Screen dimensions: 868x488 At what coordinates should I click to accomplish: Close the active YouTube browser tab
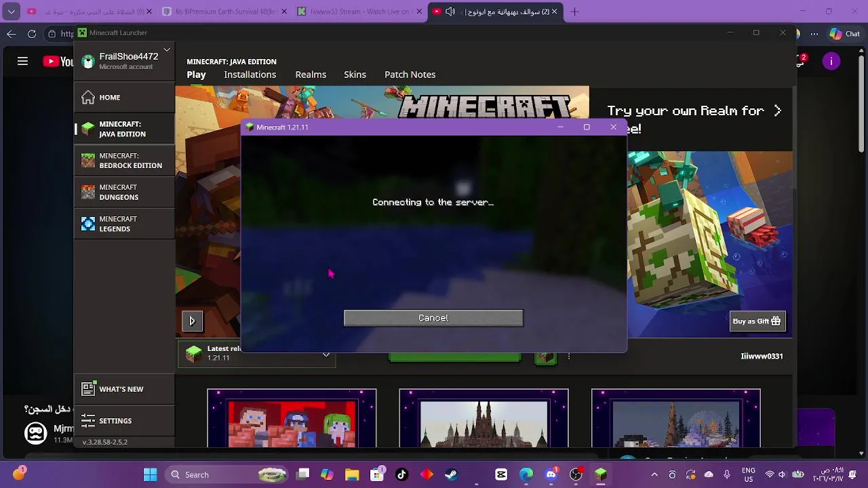point(555,12)
